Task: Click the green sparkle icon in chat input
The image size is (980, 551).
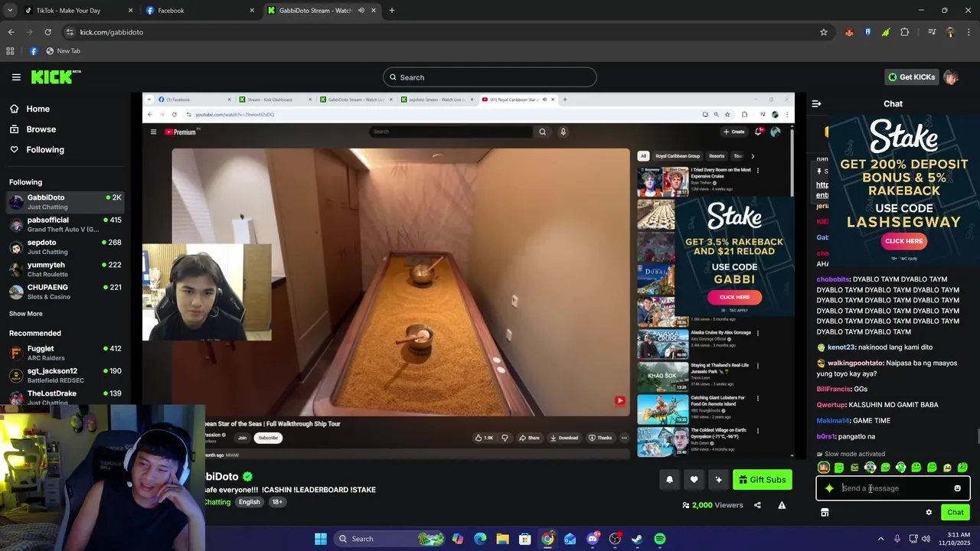Action: coord(829,488)
